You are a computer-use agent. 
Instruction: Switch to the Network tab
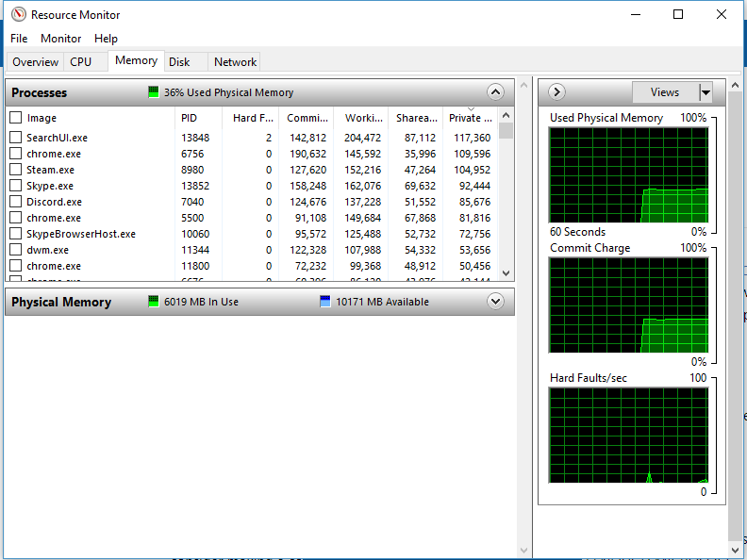pos(236,62)
